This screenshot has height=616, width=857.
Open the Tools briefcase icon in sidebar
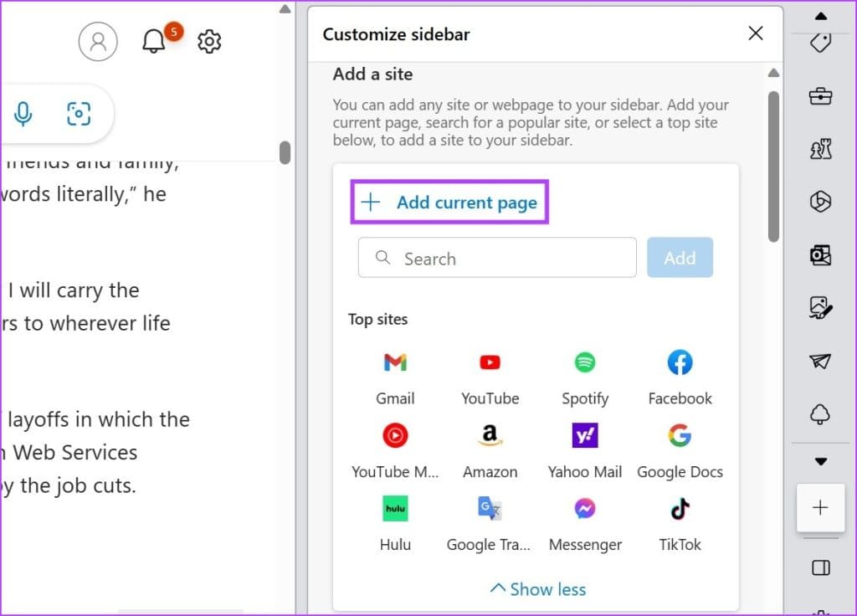tap(820, 97)
